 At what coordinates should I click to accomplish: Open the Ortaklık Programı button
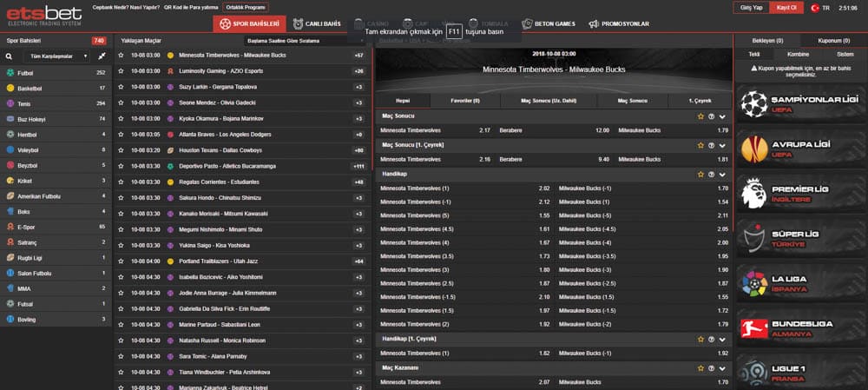coord(246,7)
